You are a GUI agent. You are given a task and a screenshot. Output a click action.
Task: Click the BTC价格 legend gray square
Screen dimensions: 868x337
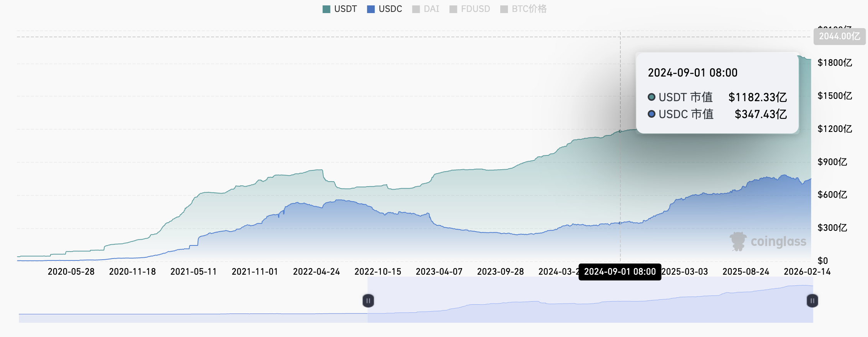click(x=504, y=9)
